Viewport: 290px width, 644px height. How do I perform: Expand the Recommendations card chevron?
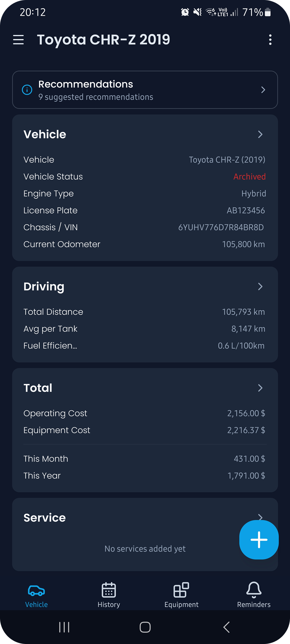click(x=263, y=90)
